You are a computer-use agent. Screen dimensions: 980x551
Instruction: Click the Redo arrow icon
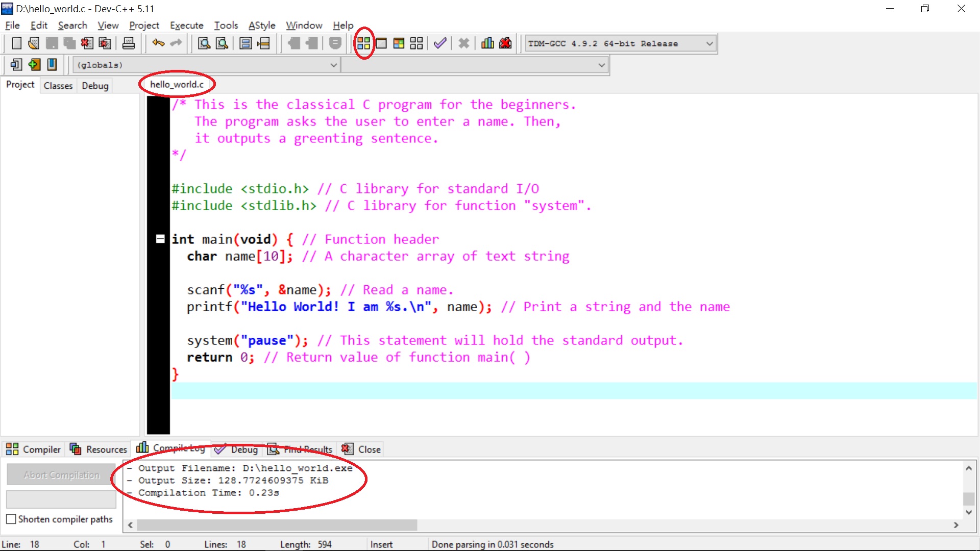tap(176, 43)
